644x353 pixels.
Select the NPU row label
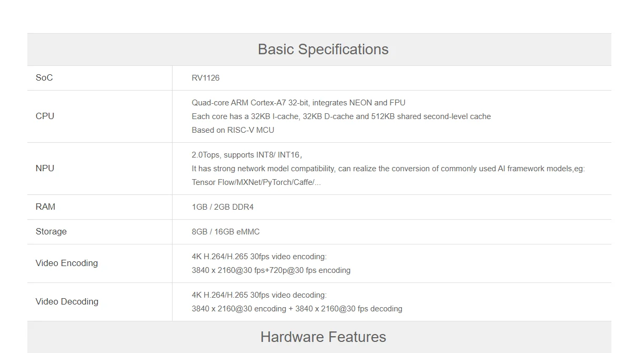[45, 169]
